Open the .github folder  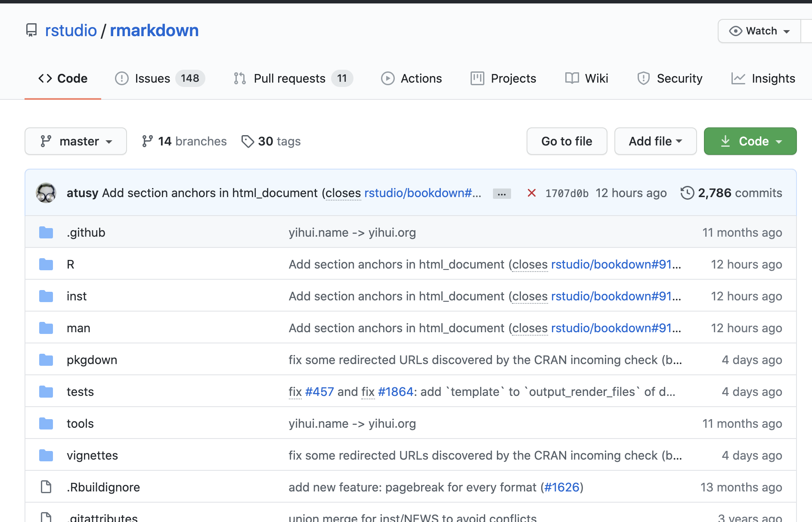[86, 232]
